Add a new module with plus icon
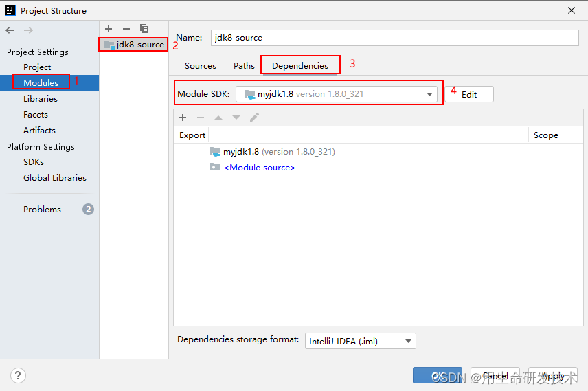588x391 pixels. click(x=109, y=29)
